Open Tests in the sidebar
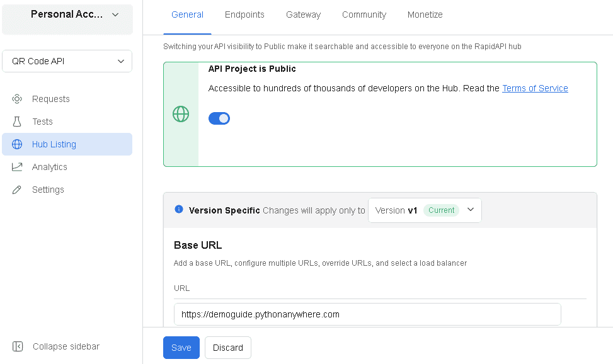This screenshot has width=613, height=364. point(67,122)
